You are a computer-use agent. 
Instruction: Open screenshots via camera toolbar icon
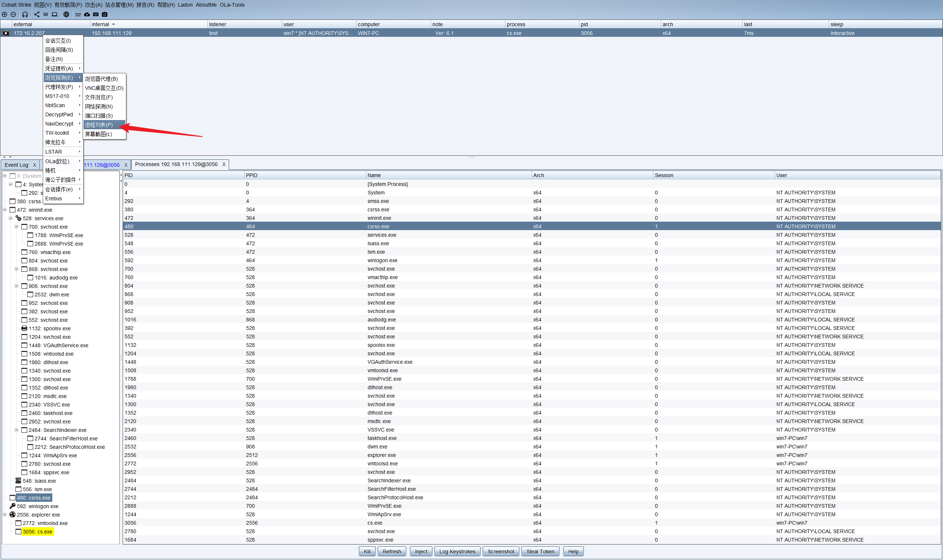pyautogui.click(x=105, y=14)
